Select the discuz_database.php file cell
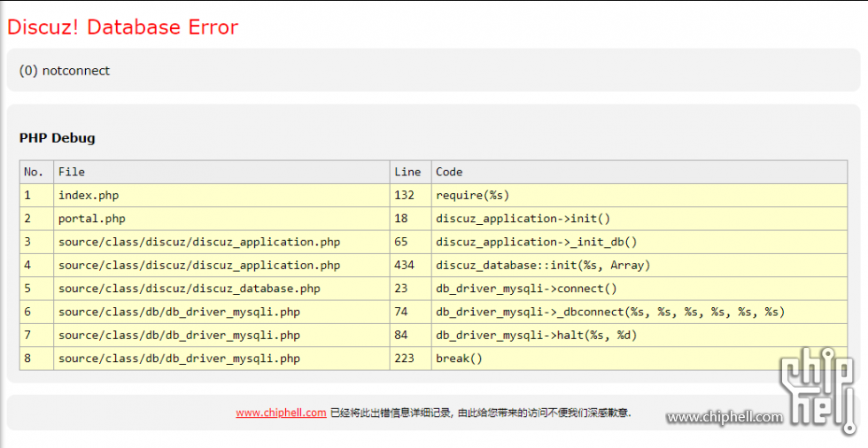Screen dimensions: 868x448 click(x=221, y=288)
